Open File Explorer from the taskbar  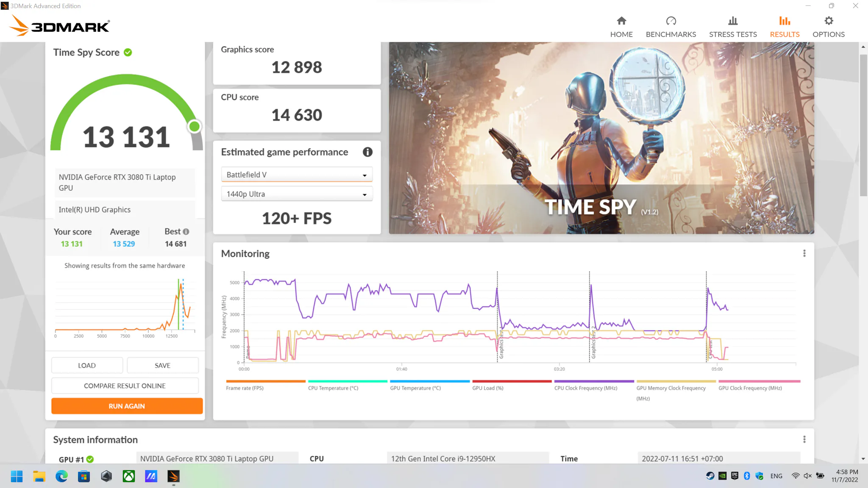click(39, 476)
